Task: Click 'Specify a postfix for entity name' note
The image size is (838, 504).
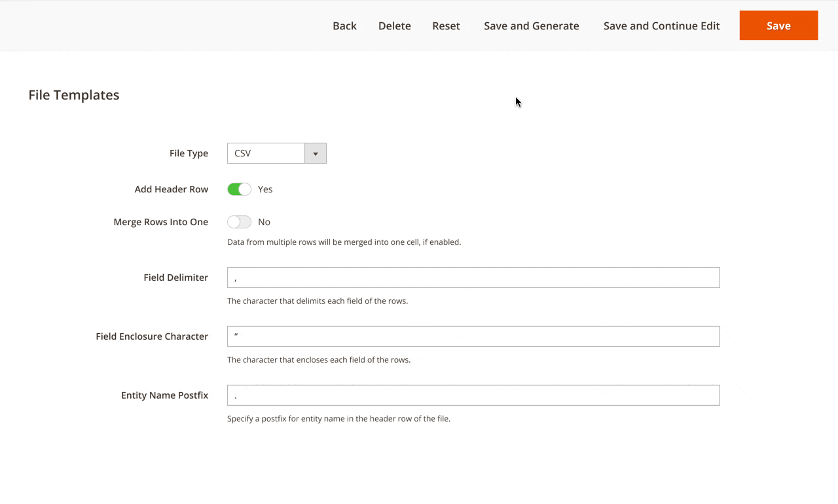Action: click(338, 419)
